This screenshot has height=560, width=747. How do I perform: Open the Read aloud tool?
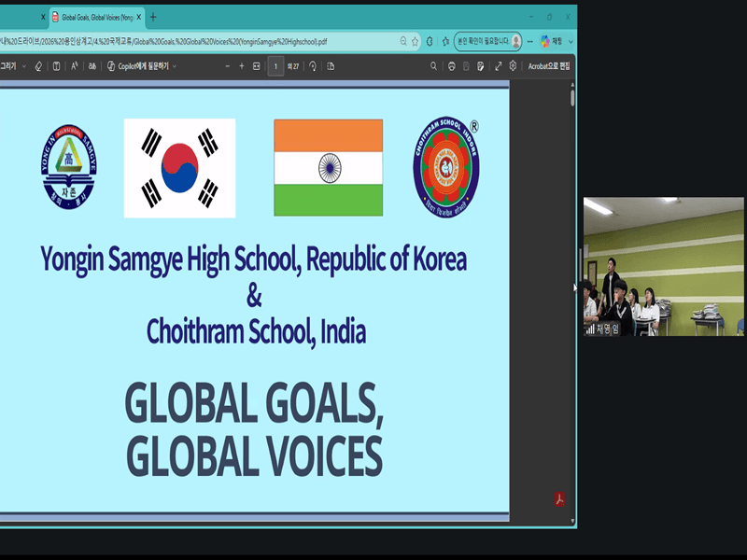(x=75, y=66)
